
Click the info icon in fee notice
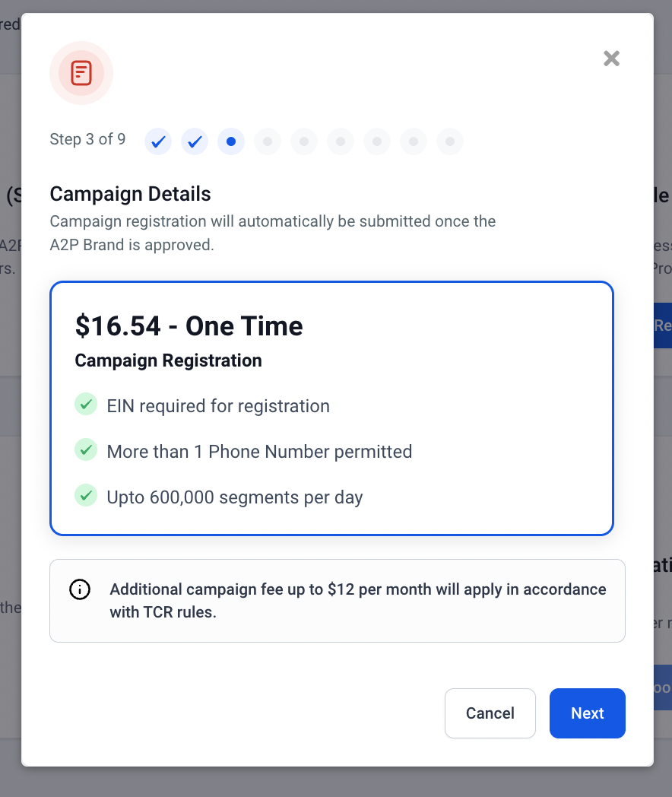pyautogui.click(x=80, y=589)
